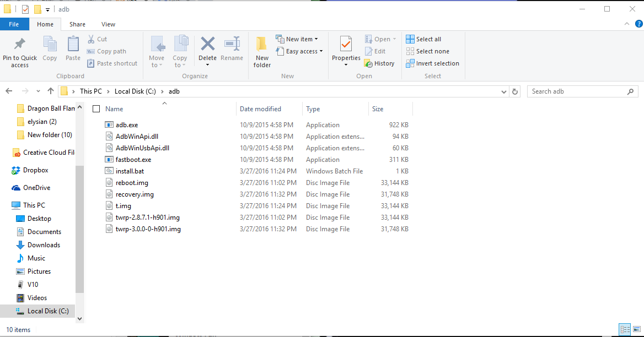Click the Invert selection button
Screen dimensions: 644x337
[x=432, y=63]
